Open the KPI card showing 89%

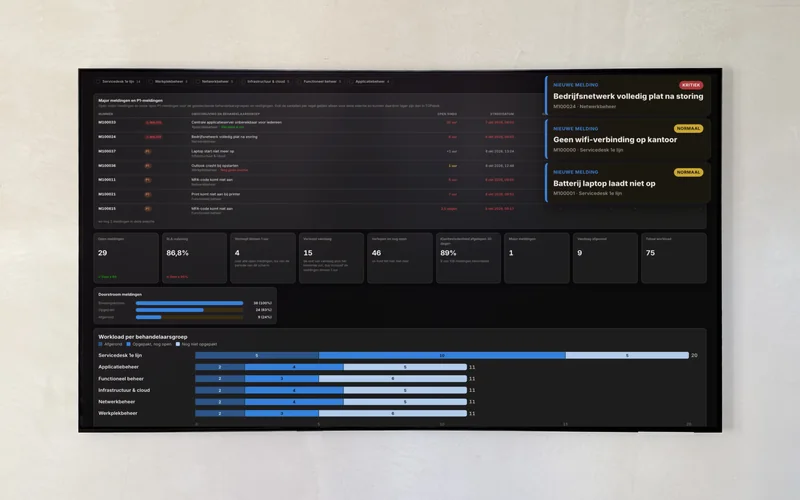468,258
